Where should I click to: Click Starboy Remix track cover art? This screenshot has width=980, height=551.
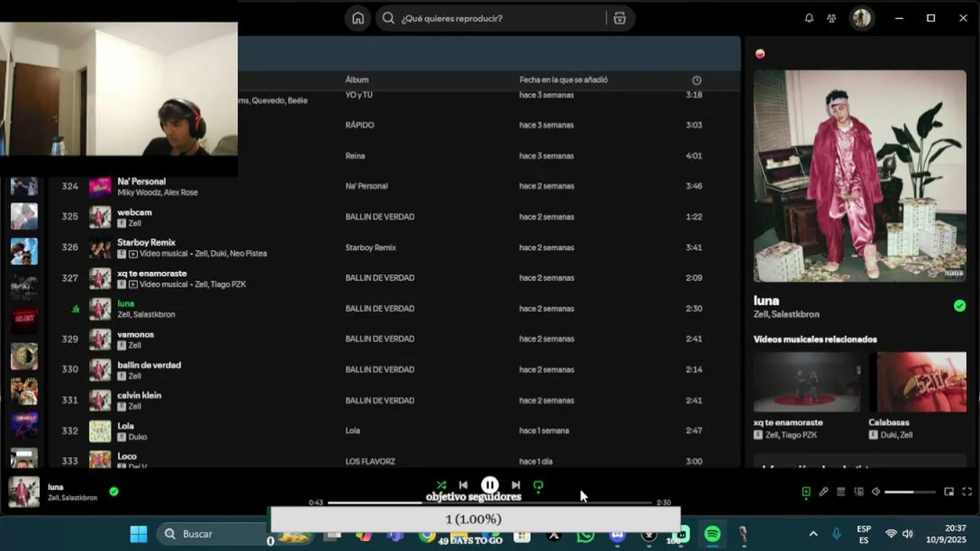coord(100,248)
